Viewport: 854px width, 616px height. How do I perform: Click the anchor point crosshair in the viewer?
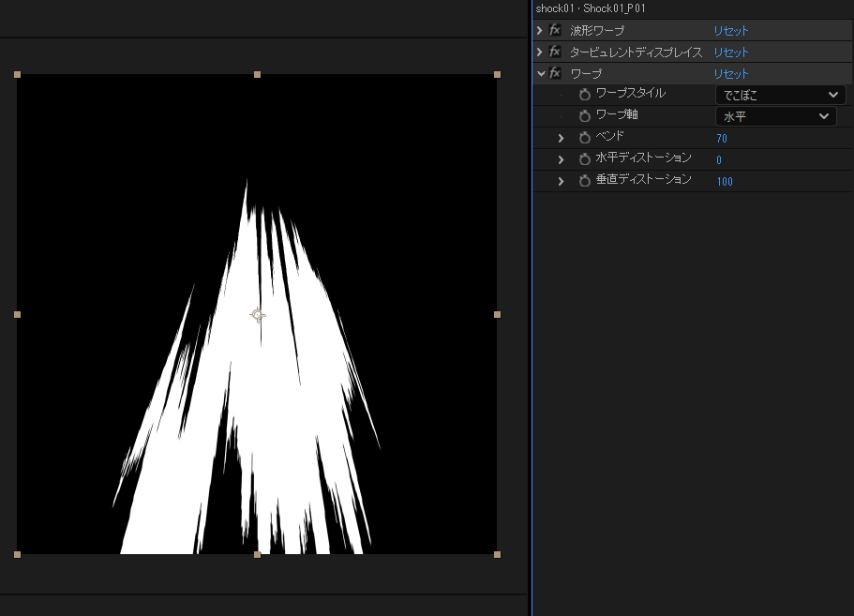[x=258, y=315]
